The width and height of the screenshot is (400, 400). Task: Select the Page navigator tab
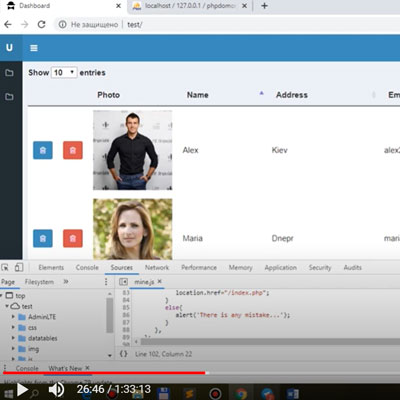(x=8, y=282)
